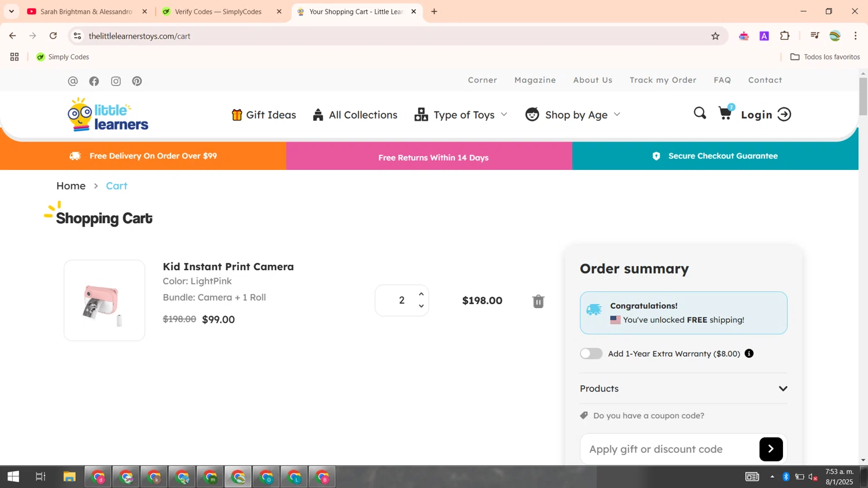Visit the Facebook page icon

94,81
